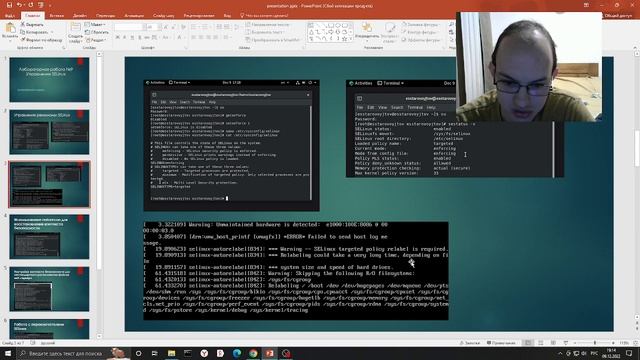The image size is (640, 360).
Task: Open Google Chrome from the taskbar
Action: 253,353
